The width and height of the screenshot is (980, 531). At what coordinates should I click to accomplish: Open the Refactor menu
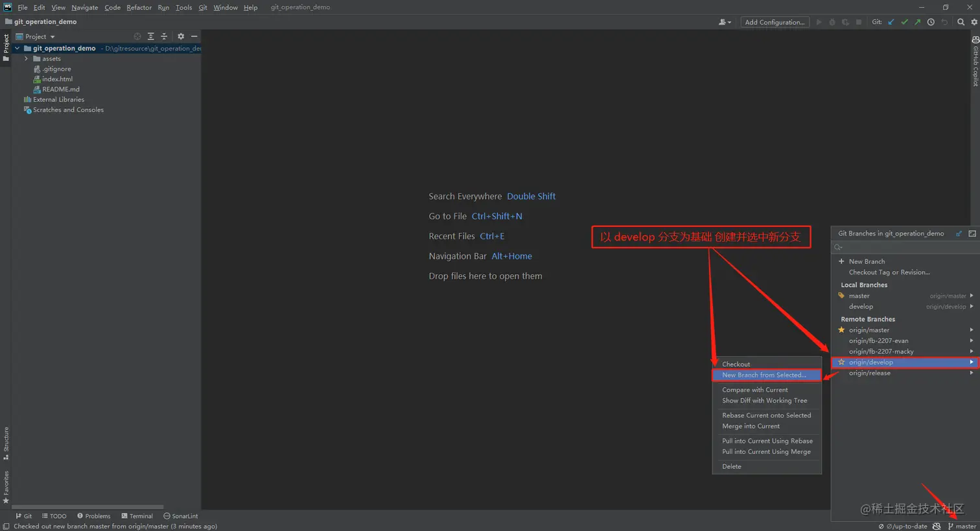tap(139, 7)
